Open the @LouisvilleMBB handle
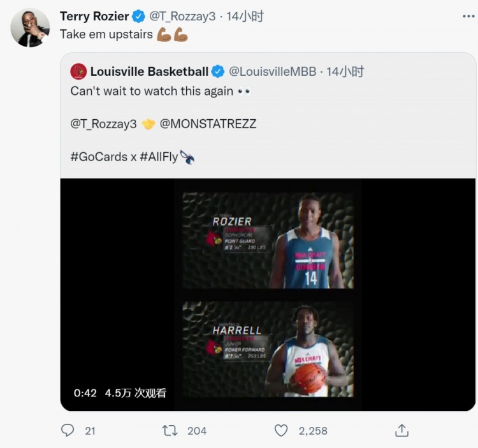 click(x=273, y=71)
